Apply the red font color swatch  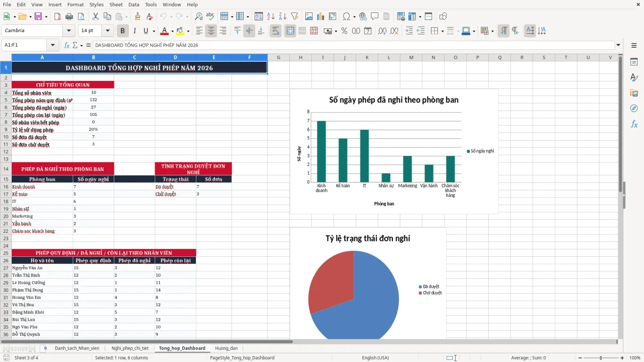165,31
